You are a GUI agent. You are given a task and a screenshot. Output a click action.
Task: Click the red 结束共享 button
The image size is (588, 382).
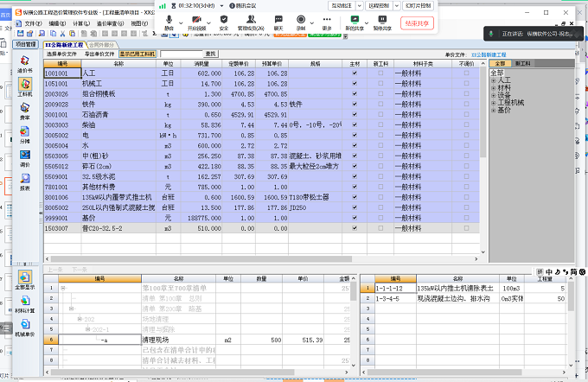pos(417,23)
